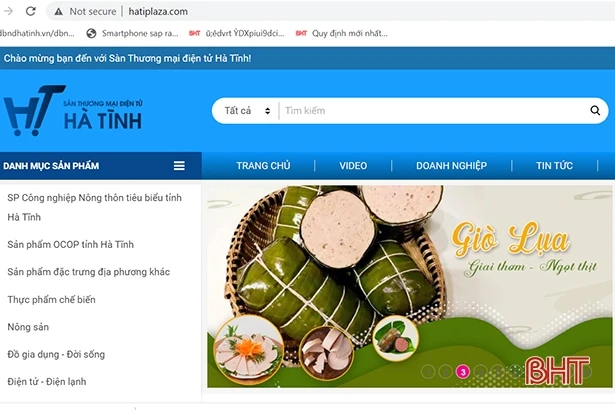Open the BHT ũ;ėdvrt bookmark
Viewport: 615px width, 410px height.
tap(236, 33)
